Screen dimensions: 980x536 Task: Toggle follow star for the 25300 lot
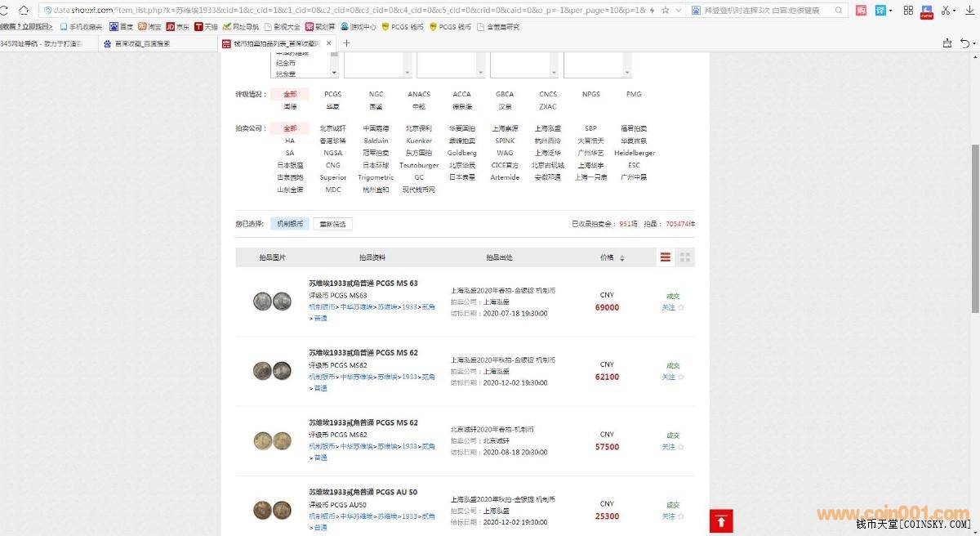[681, 516]
